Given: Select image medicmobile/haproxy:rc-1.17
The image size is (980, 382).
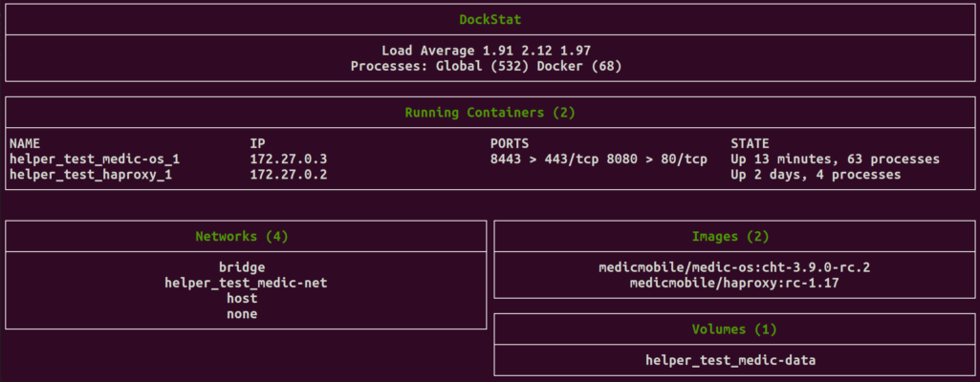Looking at the screenshot, I should pos(734,283).
